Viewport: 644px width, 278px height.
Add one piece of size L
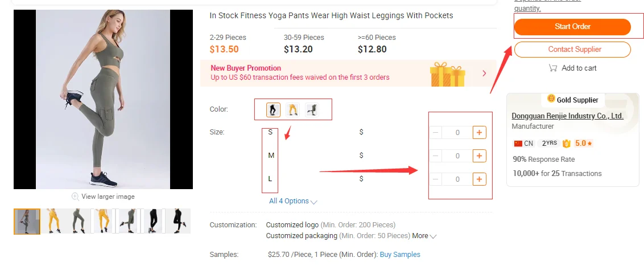(x=479, y=179)
